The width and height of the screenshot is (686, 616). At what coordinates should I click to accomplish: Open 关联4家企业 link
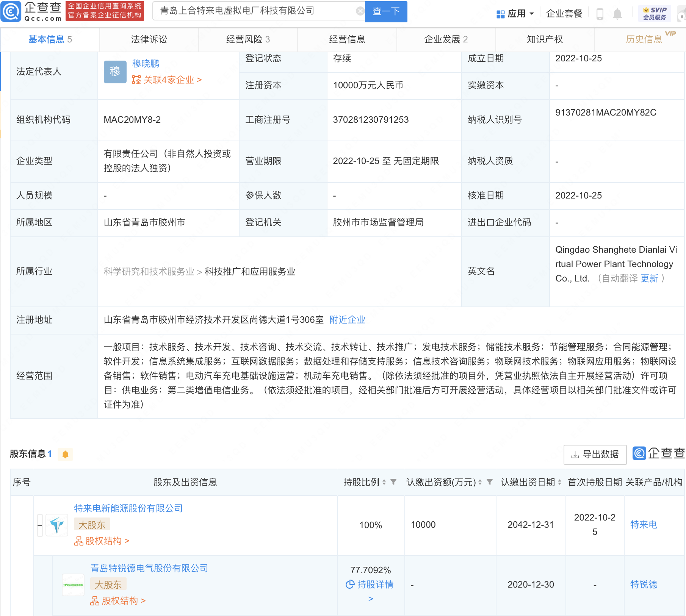(x=167, y=80)
